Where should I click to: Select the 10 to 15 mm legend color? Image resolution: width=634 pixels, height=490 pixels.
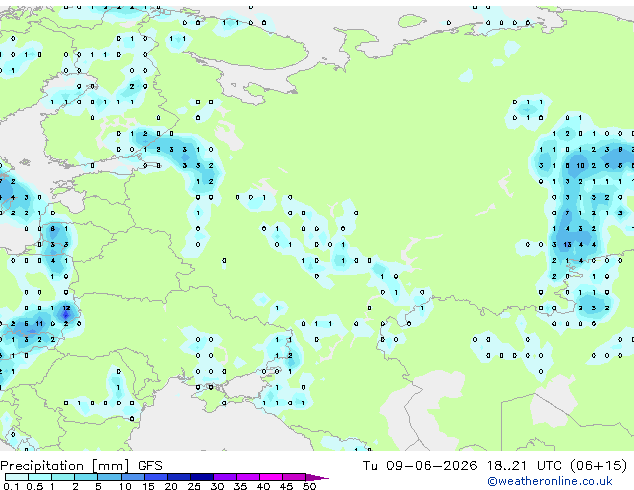tap(133, 477)
